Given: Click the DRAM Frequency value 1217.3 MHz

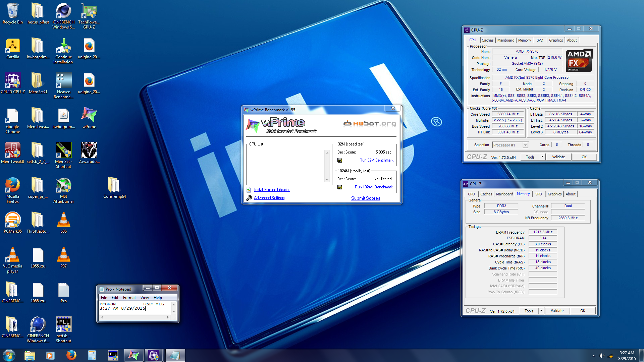Looking at the screenshot, I should coord(543,232).
